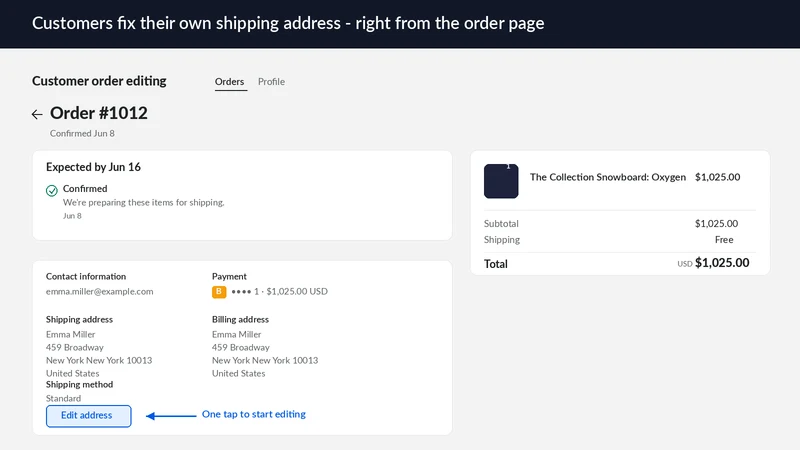800x450 pixels.
Task: Click Emma Miller under Billing address
Action: click(x=237, y=335)
